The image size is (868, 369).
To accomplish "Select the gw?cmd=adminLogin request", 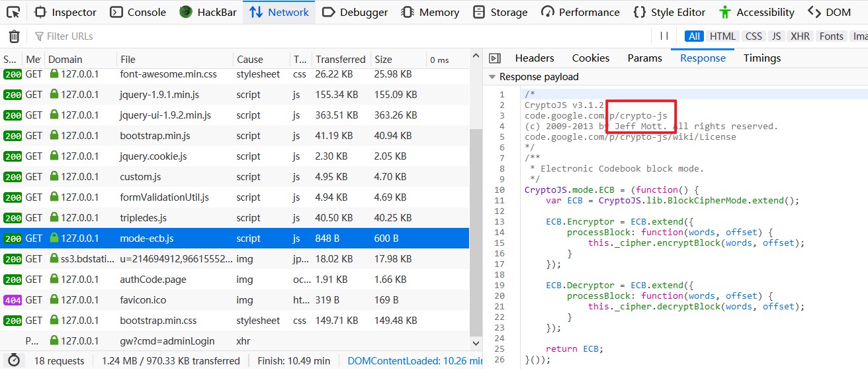I will coord(167,341).
